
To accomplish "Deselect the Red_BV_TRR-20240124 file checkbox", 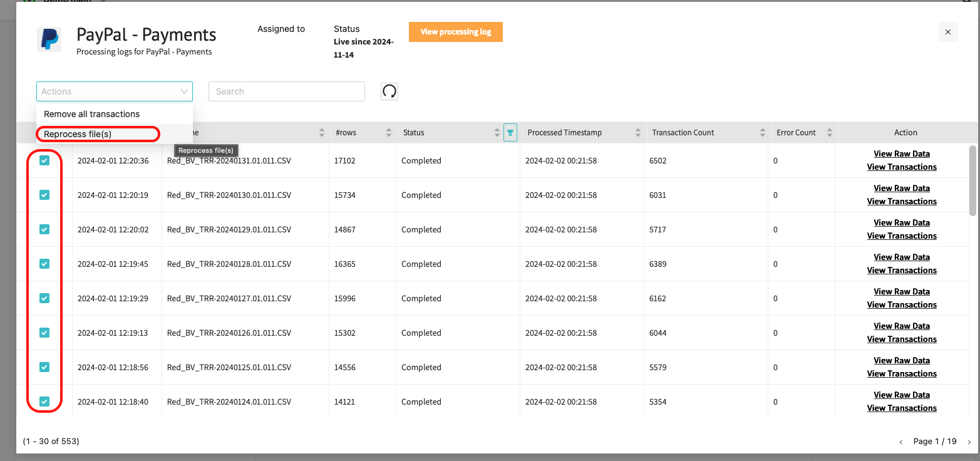I will pos(44,401).
